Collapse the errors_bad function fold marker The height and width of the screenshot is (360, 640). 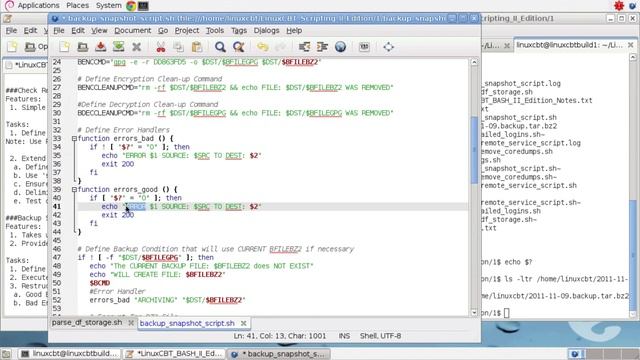click(74, 139)
